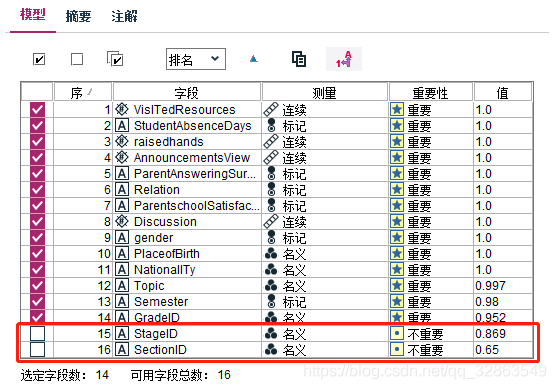Sort by the 测量 column header

pyautogui.click(x=324, y=93)
